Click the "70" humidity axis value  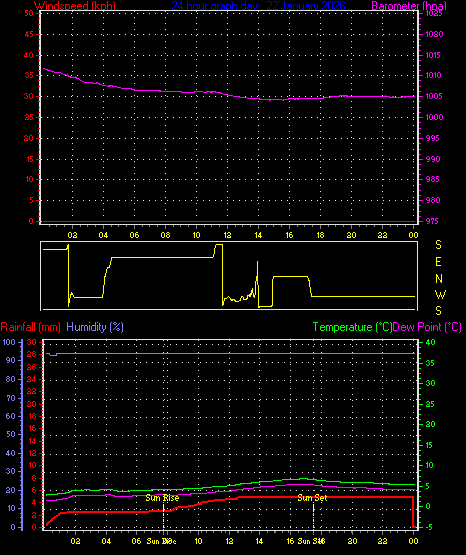coord(11,398)
